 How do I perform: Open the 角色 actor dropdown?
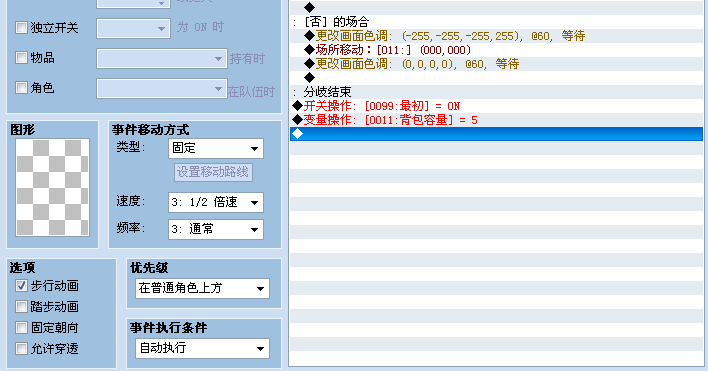[162, 88]
